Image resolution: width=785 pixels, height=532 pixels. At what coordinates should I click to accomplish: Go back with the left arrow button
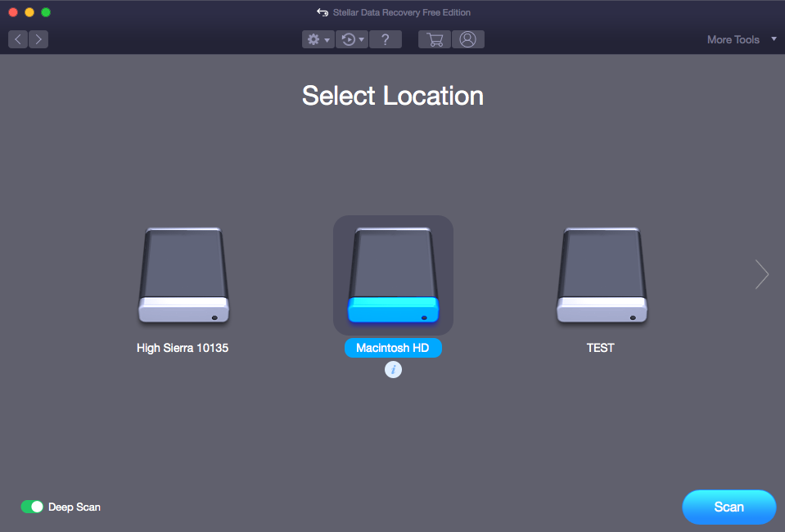(x=18, y=39)
